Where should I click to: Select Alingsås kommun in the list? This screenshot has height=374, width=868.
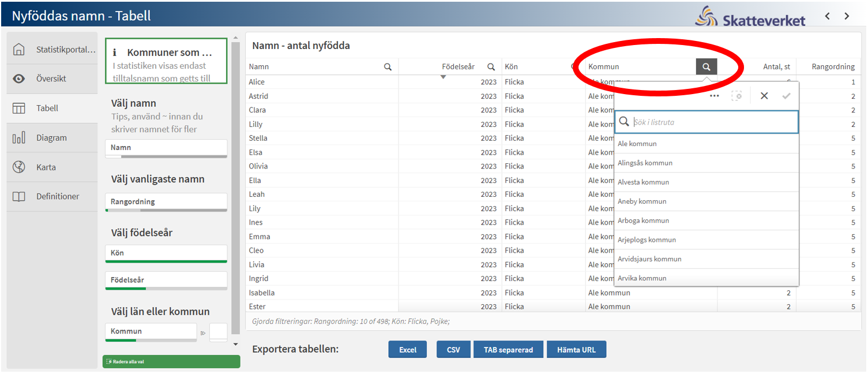click(645, 163)
